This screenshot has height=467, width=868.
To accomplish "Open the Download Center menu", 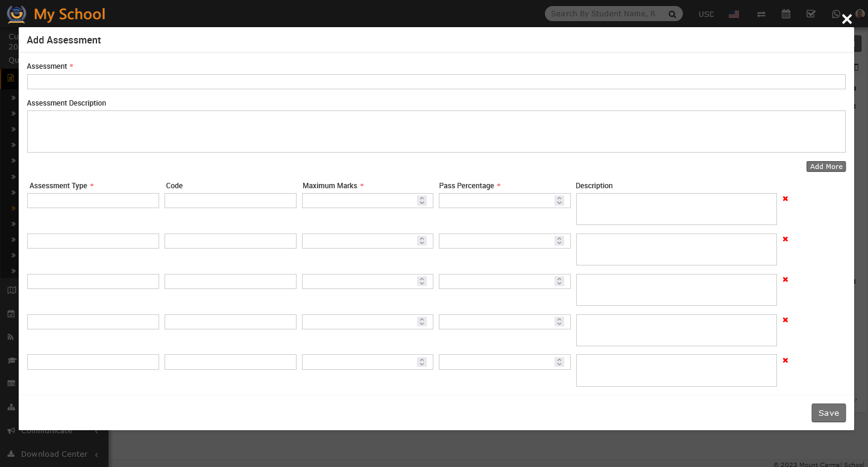I will click(54, 454).
